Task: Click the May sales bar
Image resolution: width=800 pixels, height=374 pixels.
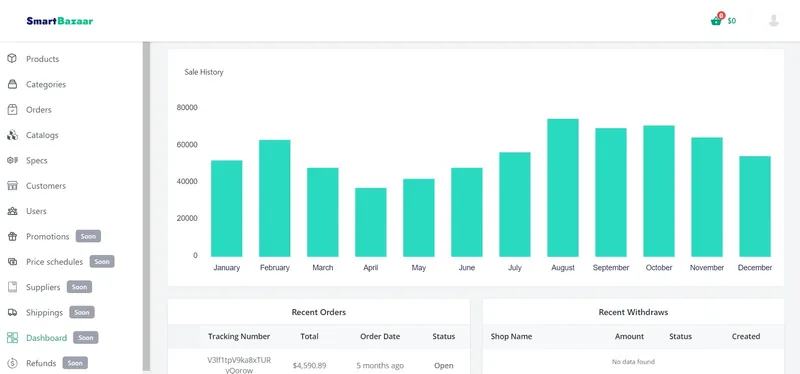Action: coord(419,217)
